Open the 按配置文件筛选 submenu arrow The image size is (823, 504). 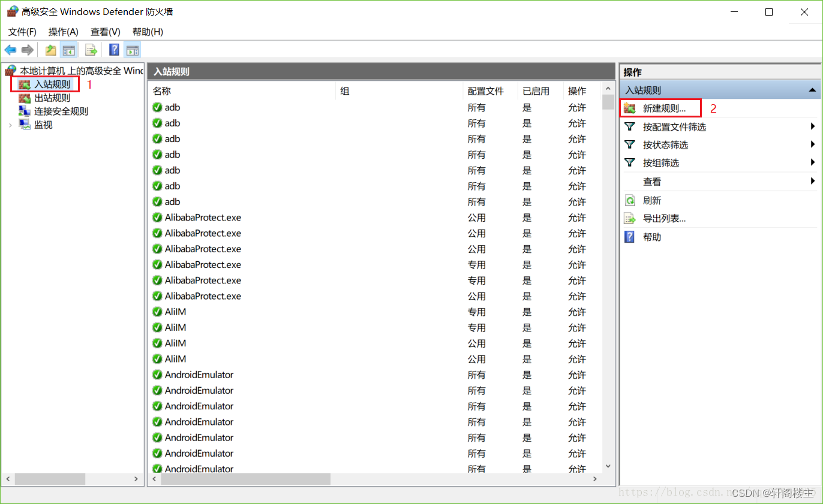(x=813, y=126)
